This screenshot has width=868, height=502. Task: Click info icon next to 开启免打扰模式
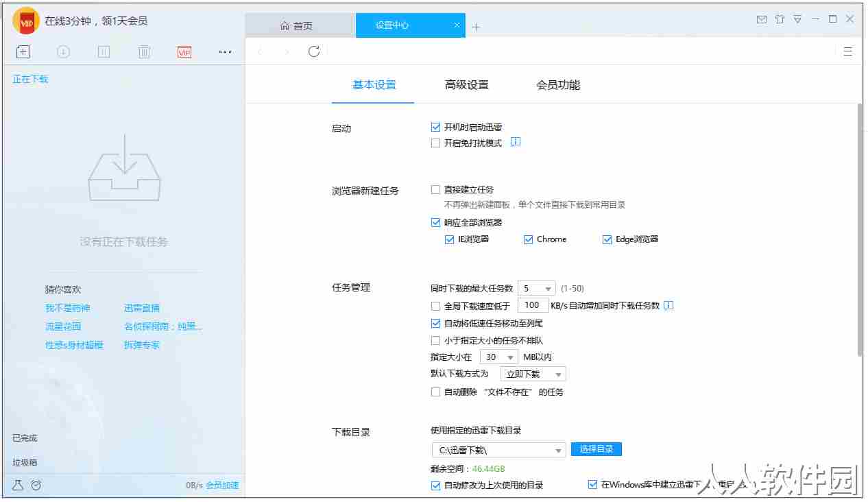tap(516, 142)
